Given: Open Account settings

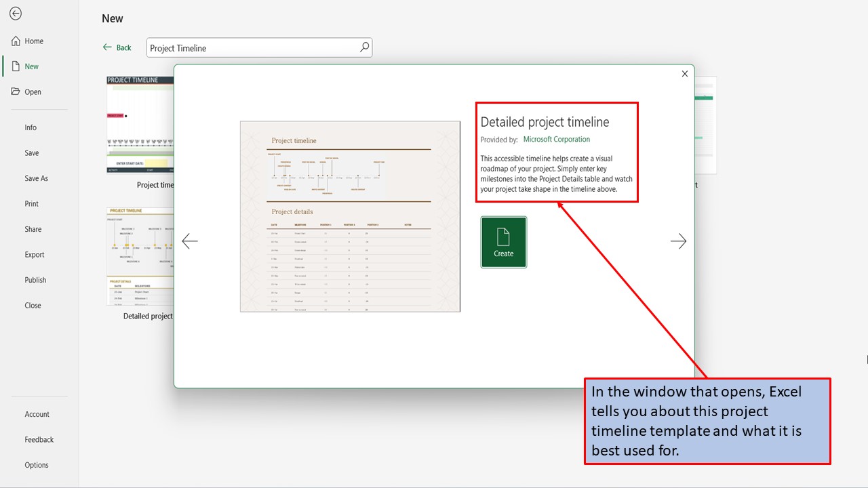Looking at the screenshot, I should click(x=37, y=414).
